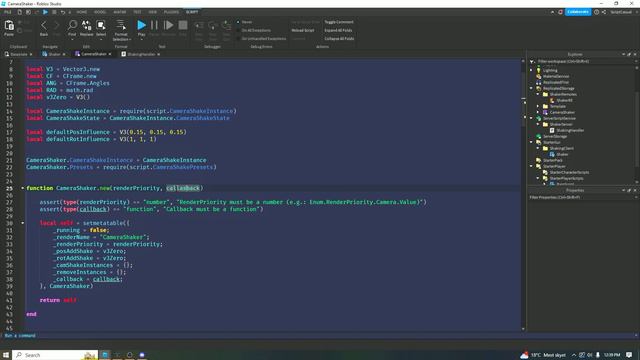Expand the CameraShaker module node
The image size is (640, 360).
[x=538, y=112]
